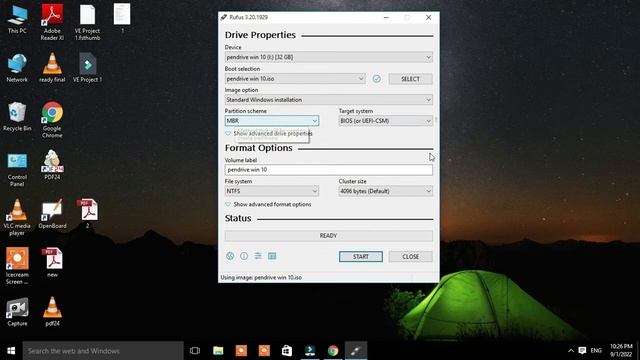The width and height of the screenshot is (640, 360).
Task: Expand Show advanced drive properties
Action: point(269,133)
